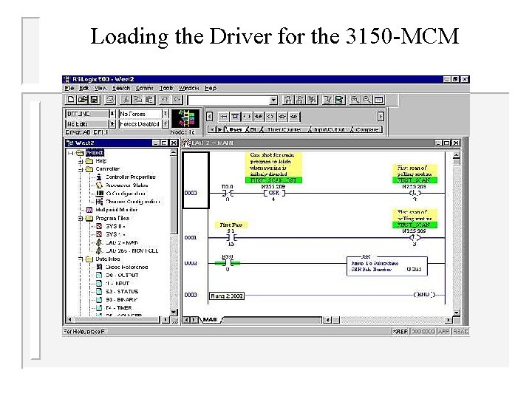Click the animated ladder logo icon
532x399 pixels.
(185, 118)
